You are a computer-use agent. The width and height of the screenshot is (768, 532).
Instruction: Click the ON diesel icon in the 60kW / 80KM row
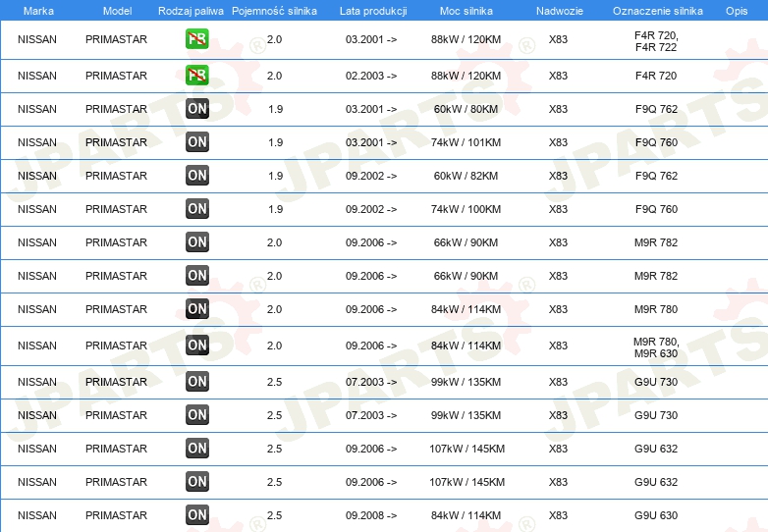(196, 109)
